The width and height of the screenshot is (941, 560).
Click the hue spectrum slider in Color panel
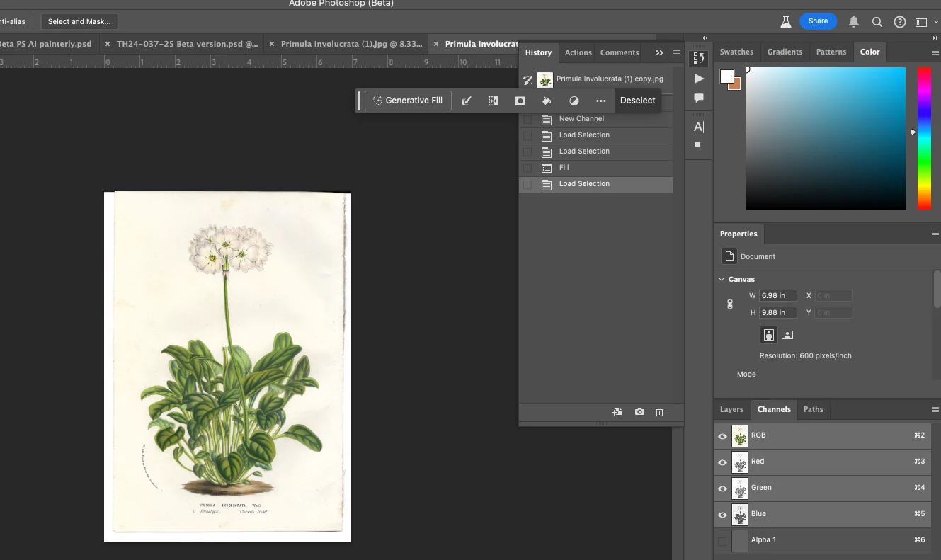(924, 138)
